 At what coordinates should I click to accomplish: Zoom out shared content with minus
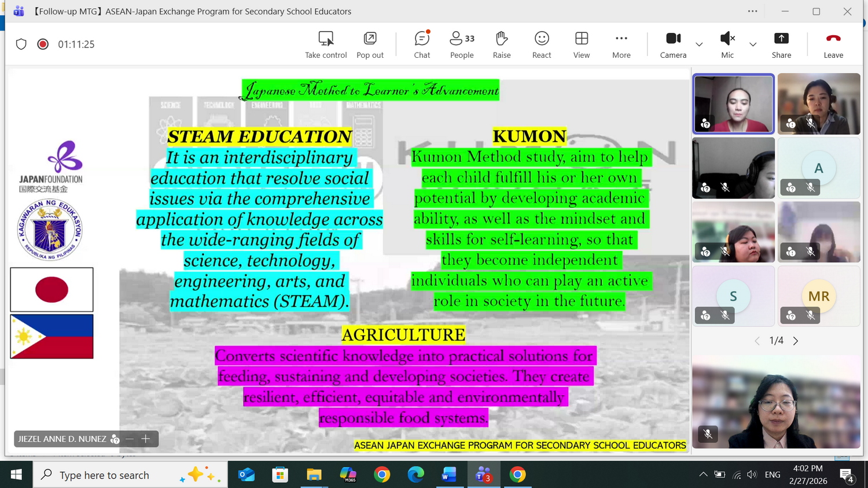coord(130,439)
